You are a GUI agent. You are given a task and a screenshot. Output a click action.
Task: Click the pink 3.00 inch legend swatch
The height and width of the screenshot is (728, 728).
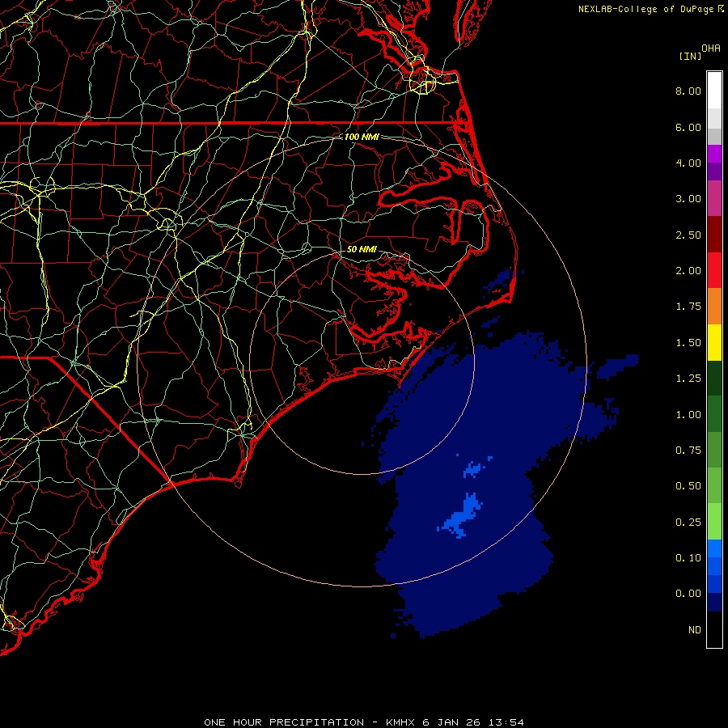(714, 198)
